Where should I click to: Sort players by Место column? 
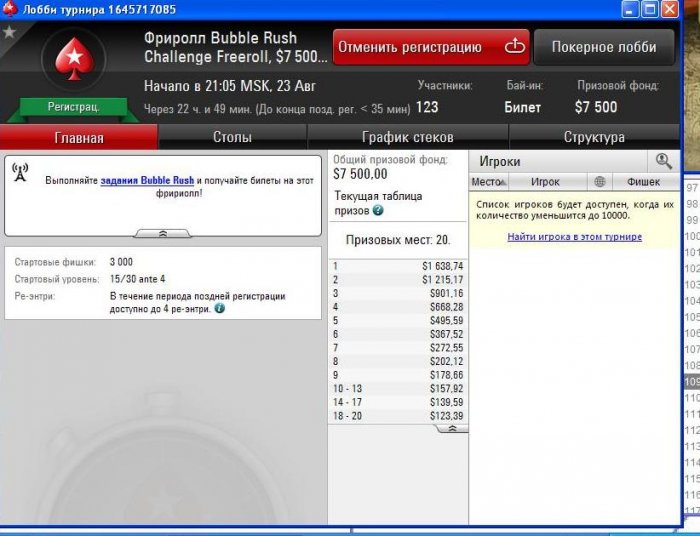click(x=489, y=182)
